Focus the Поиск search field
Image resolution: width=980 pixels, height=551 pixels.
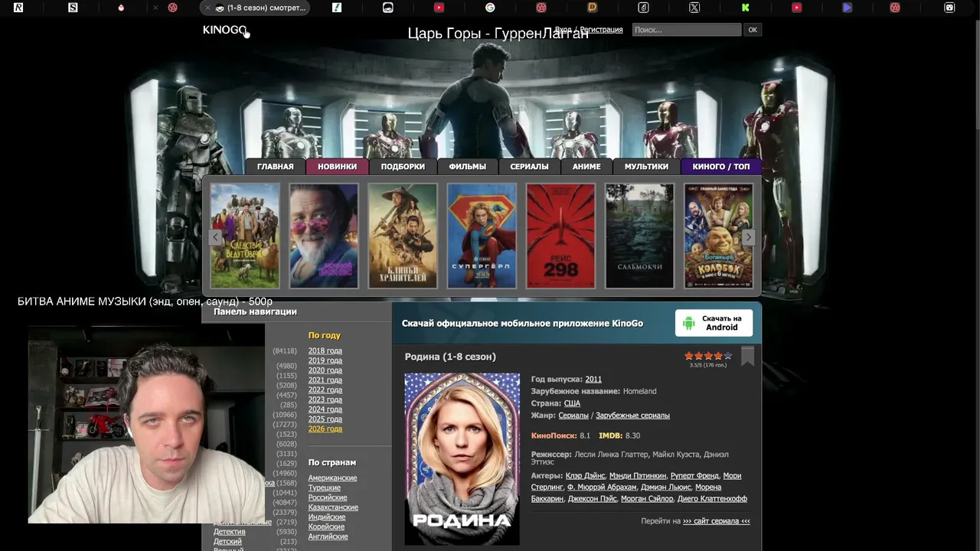tap(687, 30)
